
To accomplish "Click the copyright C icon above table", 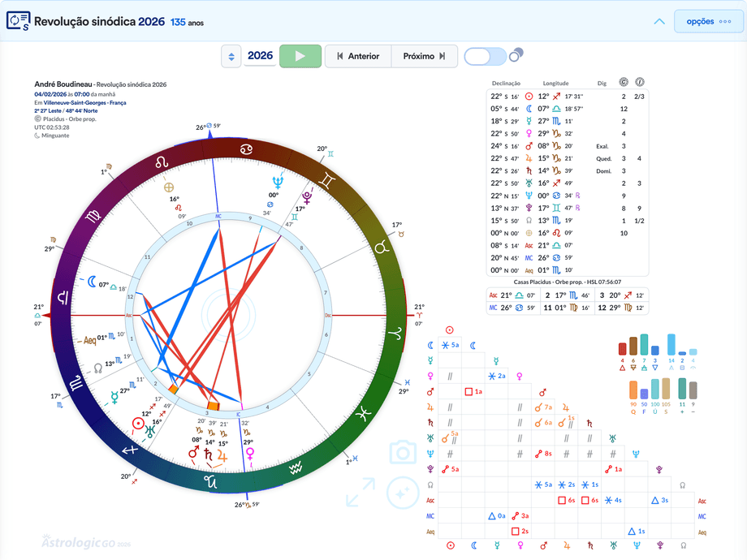I will (624, 82).
